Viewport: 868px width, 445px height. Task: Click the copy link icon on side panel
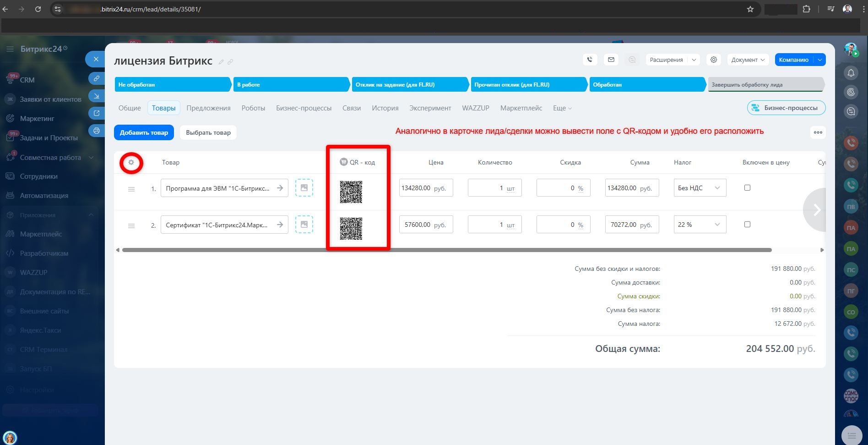pyautogui.click(x=96, y=78)
